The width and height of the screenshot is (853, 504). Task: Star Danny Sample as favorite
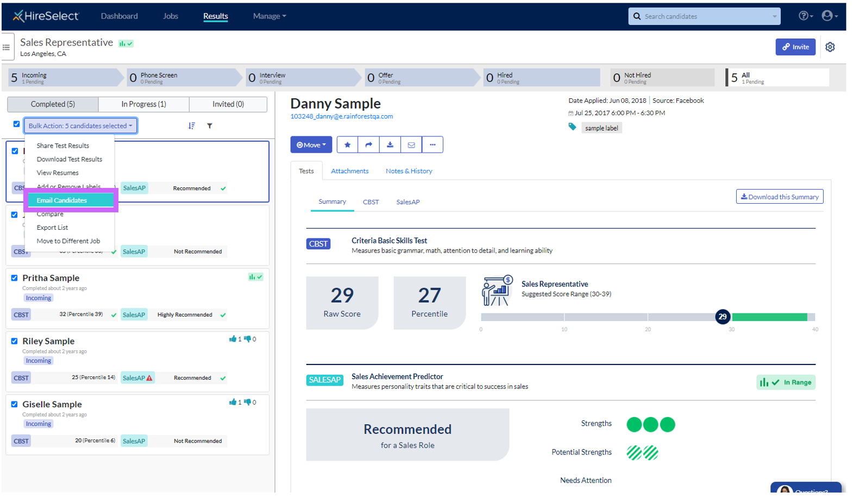347,144
